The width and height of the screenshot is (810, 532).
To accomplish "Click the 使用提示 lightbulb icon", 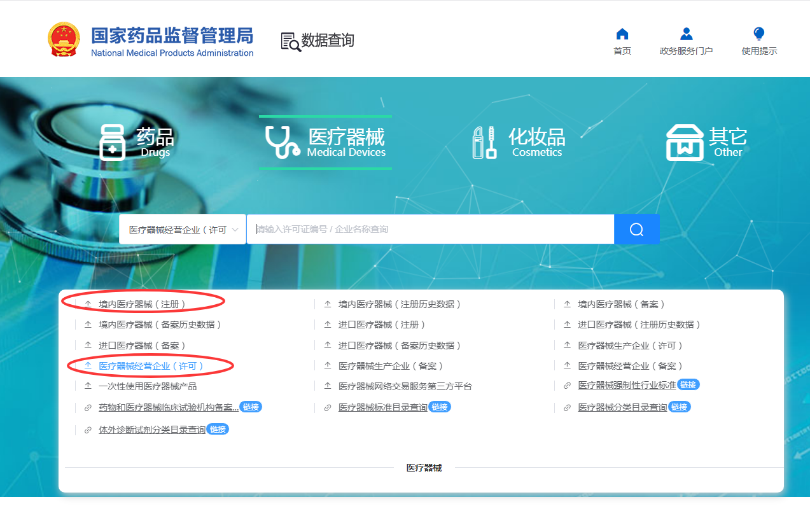I will pyautogui.click(x=758, y=34).
